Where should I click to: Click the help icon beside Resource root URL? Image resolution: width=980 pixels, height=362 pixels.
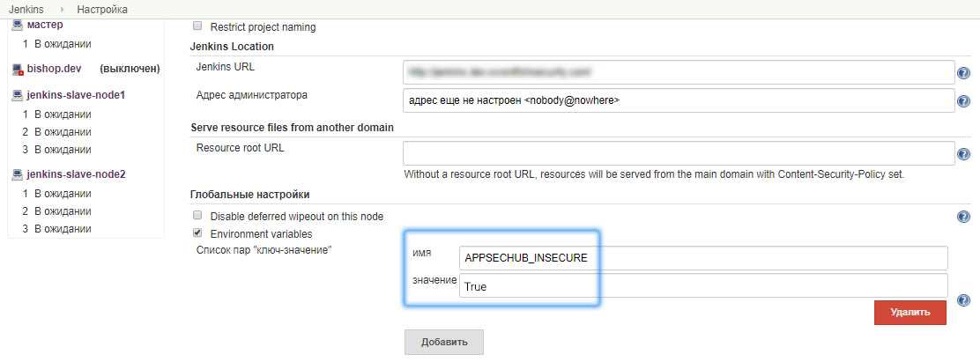(963, 155)
